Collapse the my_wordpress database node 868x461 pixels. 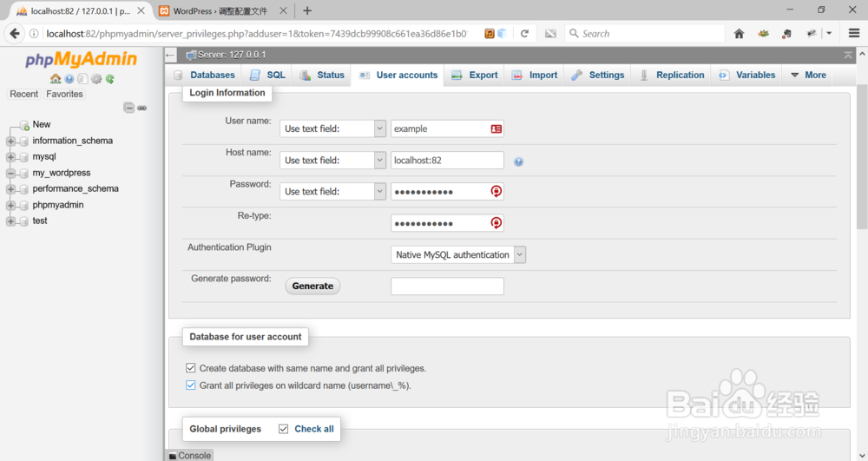click(x=10, y=174)
